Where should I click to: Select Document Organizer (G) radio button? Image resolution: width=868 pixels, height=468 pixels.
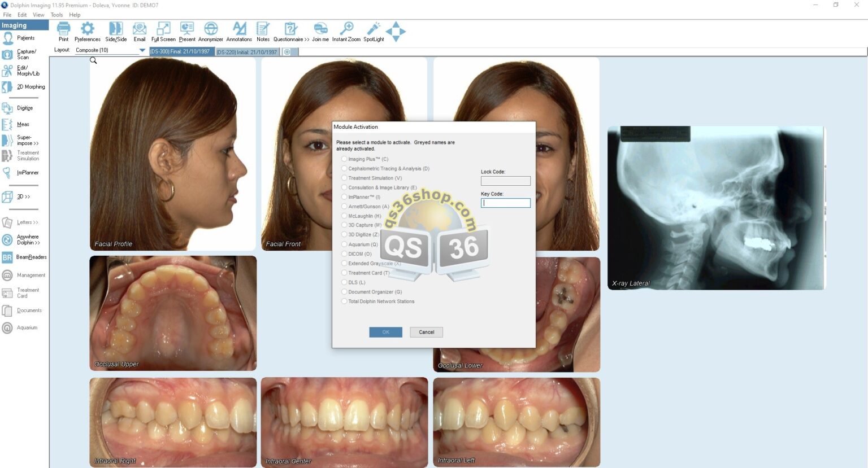[x=344, y=292]
